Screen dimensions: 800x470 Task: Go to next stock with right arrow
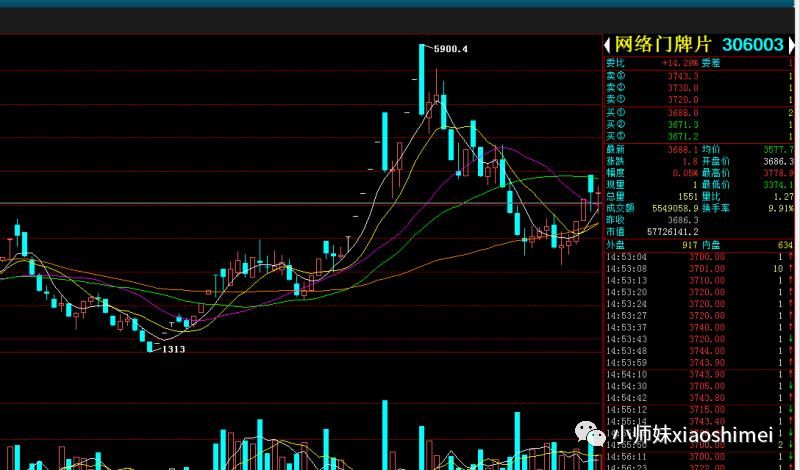click(x=791, y=45)
